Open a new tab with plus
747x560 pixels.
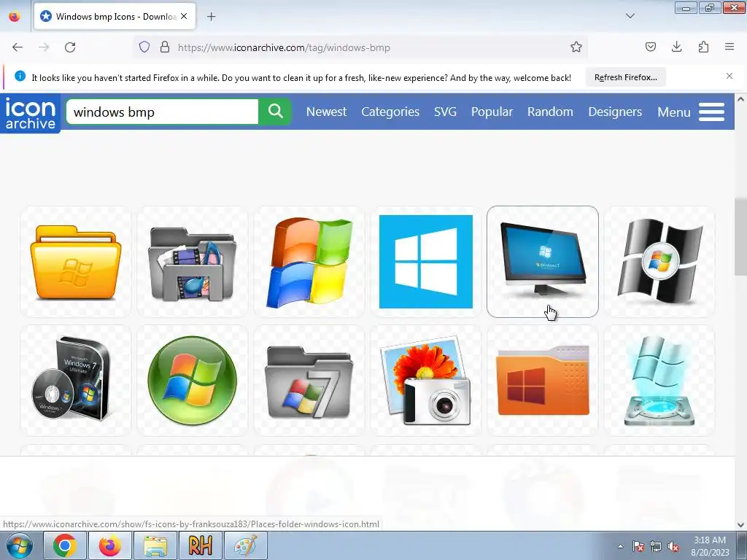pos(211,17)
